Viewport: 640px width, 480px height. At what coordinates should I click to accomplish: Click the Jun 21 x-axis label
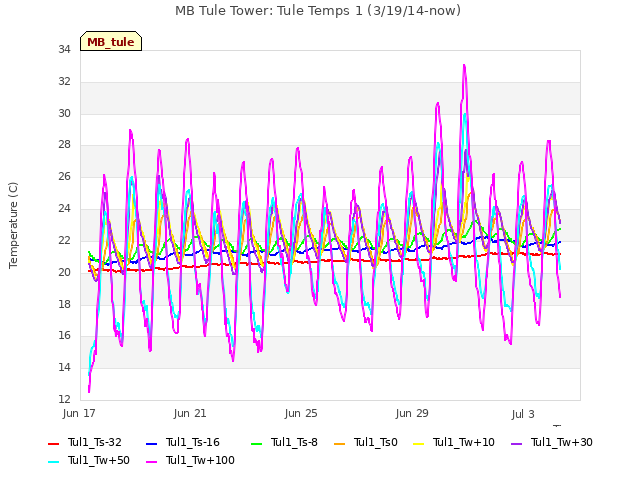pos(190,413)
